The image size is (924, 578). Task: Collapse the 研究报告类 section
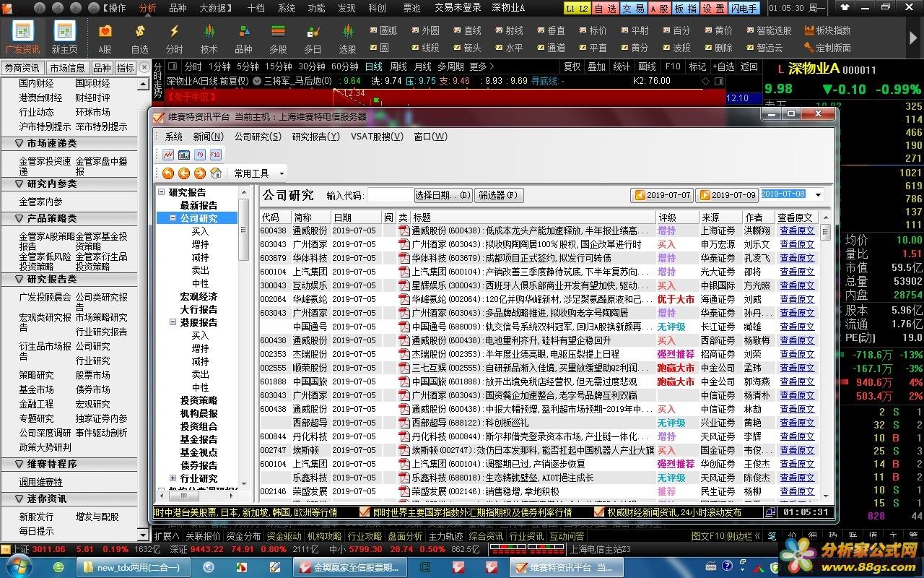20,280
